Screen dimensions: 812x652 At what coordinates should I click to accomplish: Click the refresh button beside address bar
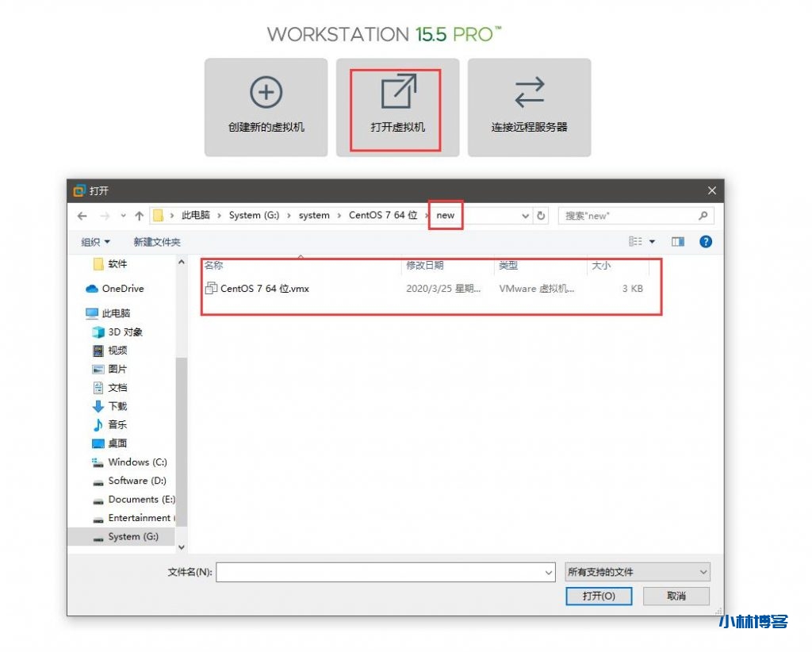[542, 216]
